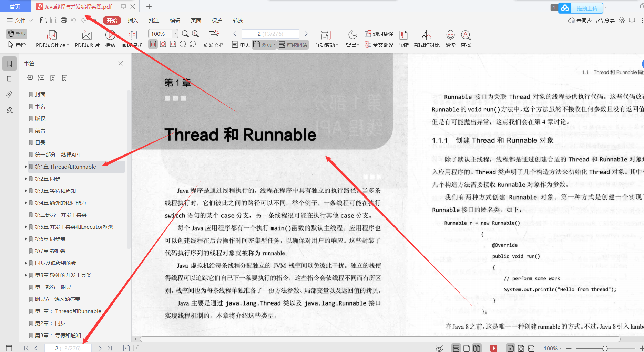This screenshot has height=352, width=644.
Task: Click the zoom slider in status bar
Action: click(605, 348)
